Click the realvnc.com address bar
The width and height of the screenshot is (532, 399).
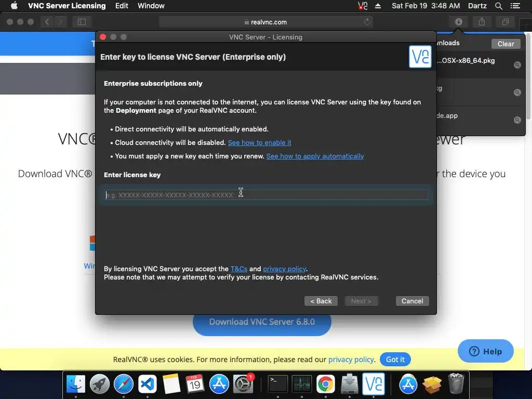pos(265,22)
